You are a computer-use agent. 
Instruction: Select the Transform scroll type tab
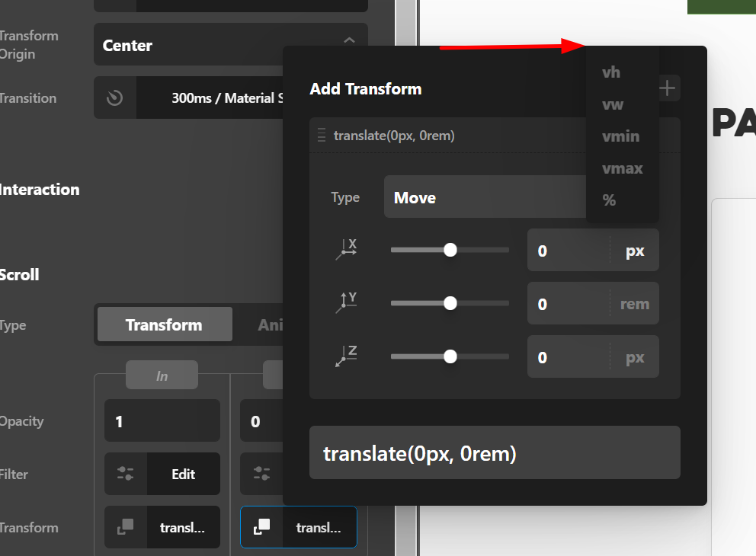165,324
